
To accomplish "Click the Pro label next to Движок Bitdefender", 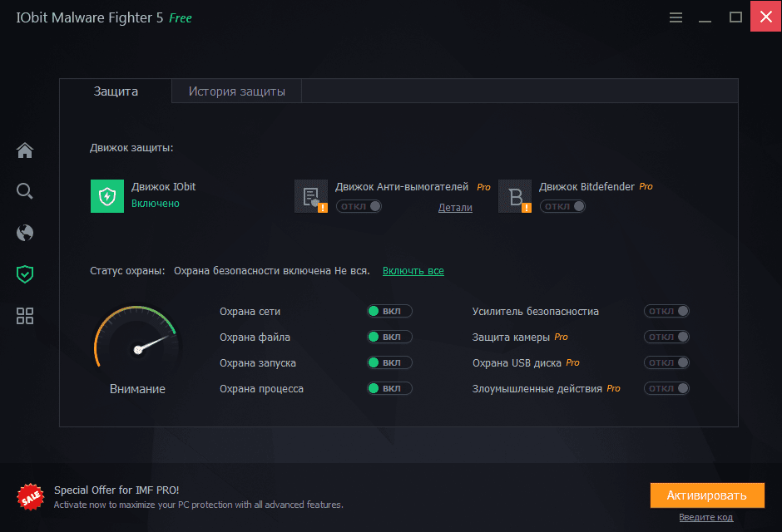I will click(646, 186).
